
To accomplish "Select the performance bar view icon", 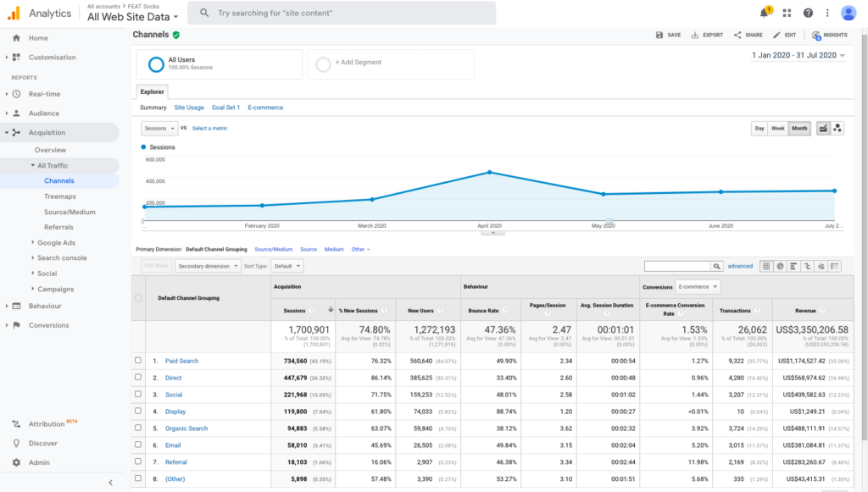I will pos(793,267).
